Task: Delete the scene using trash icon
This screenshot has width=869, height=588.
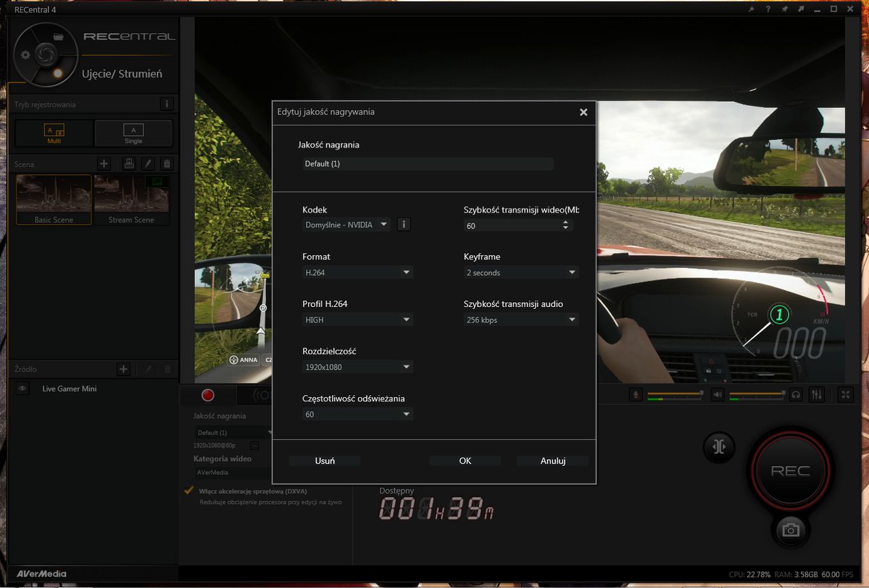Action: 167,164
